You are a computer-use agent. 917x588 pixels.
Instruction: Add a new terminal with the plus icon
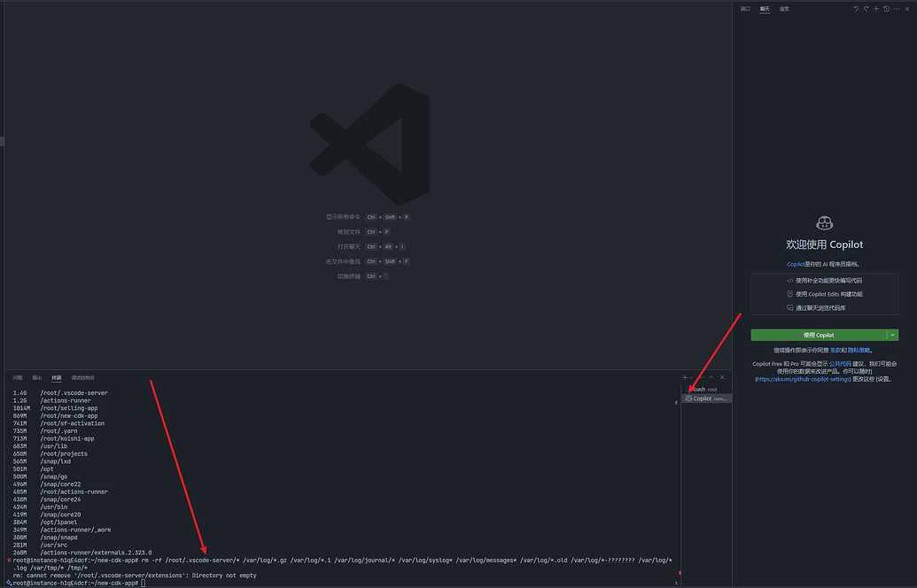[x=685, y=377]
